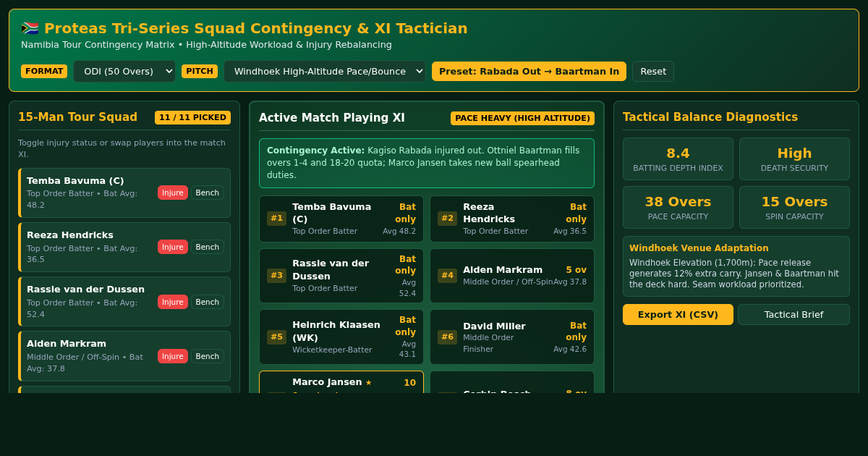Click the Windhoek Venue Adaptation note

click(736, 266)
